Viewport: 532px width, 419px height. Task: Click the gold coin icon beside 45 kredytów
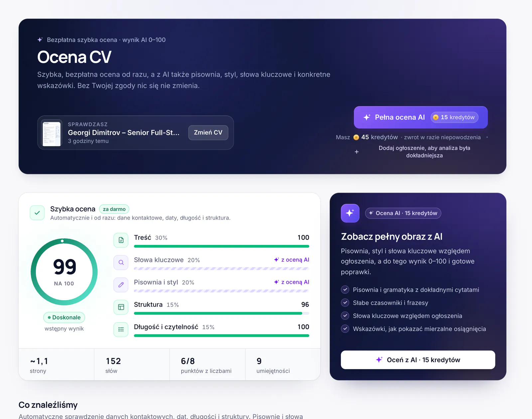tap(356, 137)
